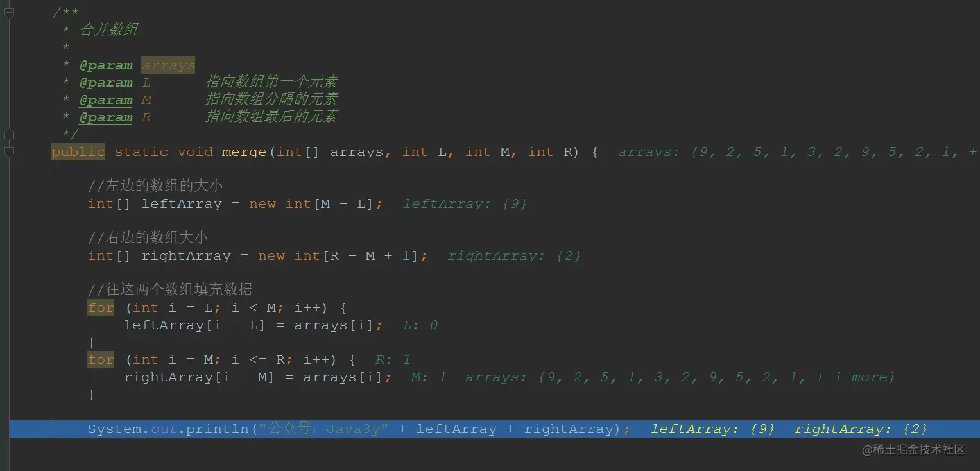Image resolution: width=980 pixels, height=471 pixels.
Task: Click the R: 1 inline debug hint
Action: click(x=393, y=360)
